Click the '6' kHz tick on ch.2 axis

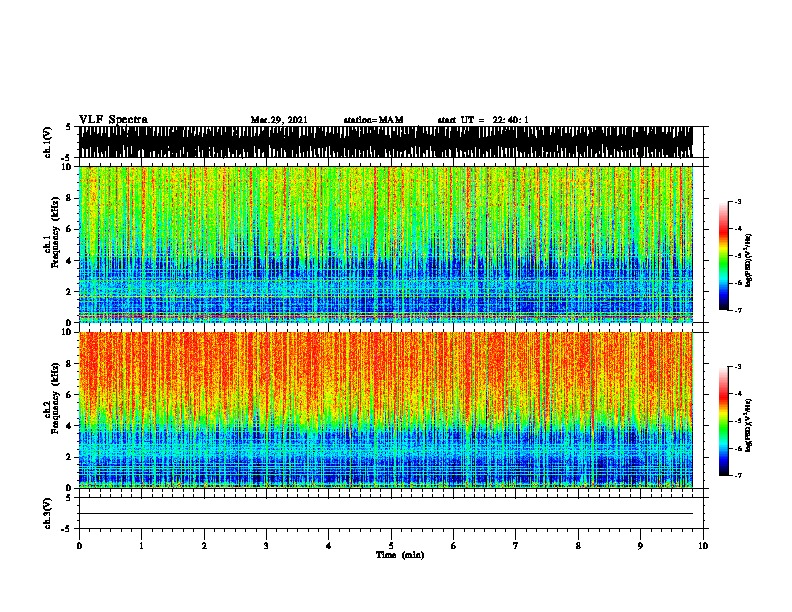pyautogui.click(x=69, y=395)
